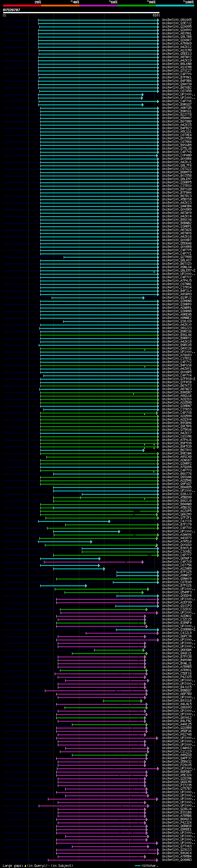Select the UniRef100_B6T6B2 label

click(176, 88)
